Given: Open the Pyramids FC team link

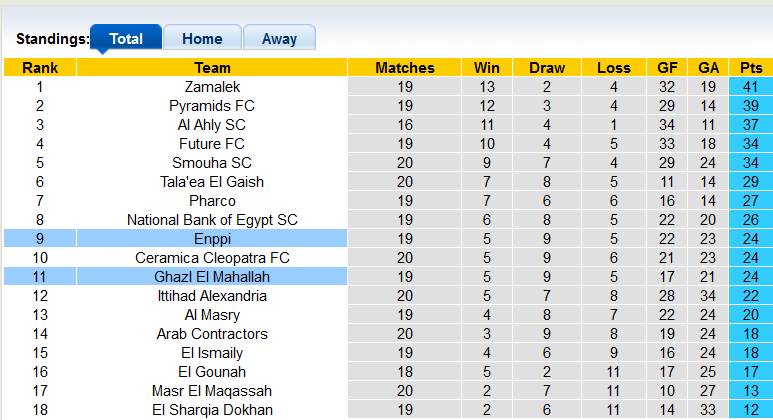Looking at the screenshot, I should pos(212,106).
